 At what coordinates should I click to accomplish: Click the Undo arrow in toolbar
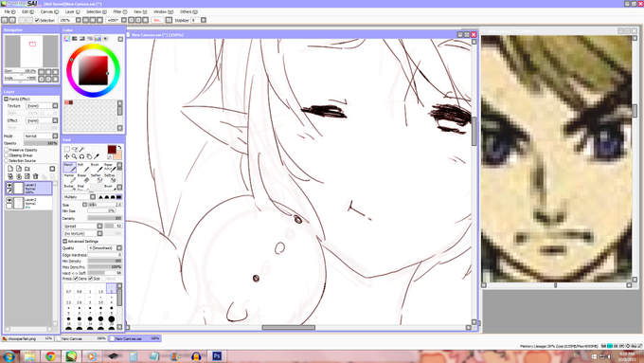(x=5, y=20)
